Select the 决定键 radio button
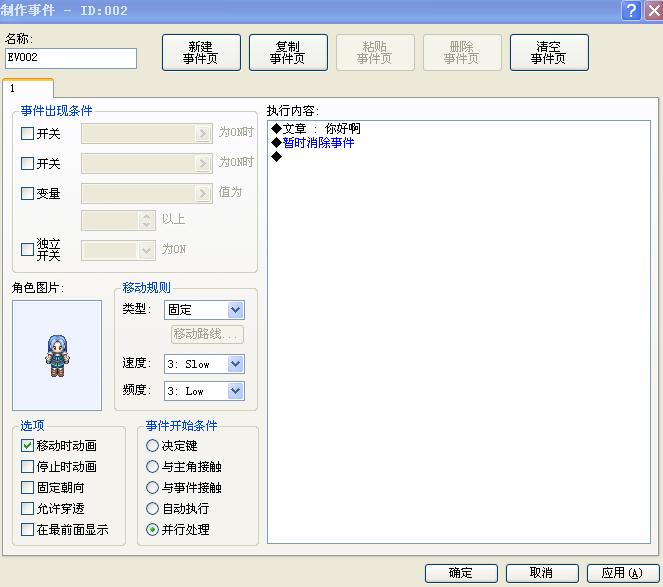The height and width of the screenshot is (587, 663). pos(152,445)
